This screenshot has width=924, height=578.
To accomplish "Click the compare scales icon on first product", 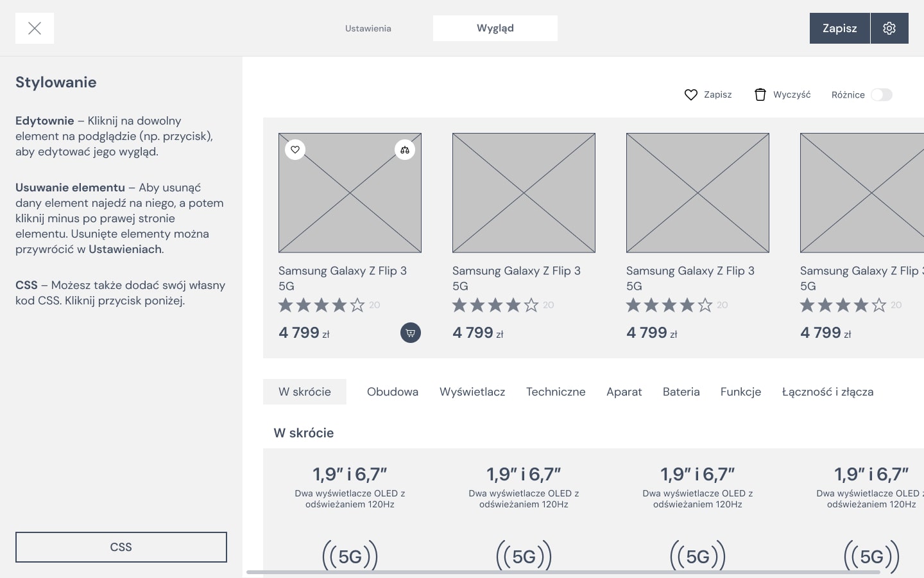I will (x=405, y=150).
